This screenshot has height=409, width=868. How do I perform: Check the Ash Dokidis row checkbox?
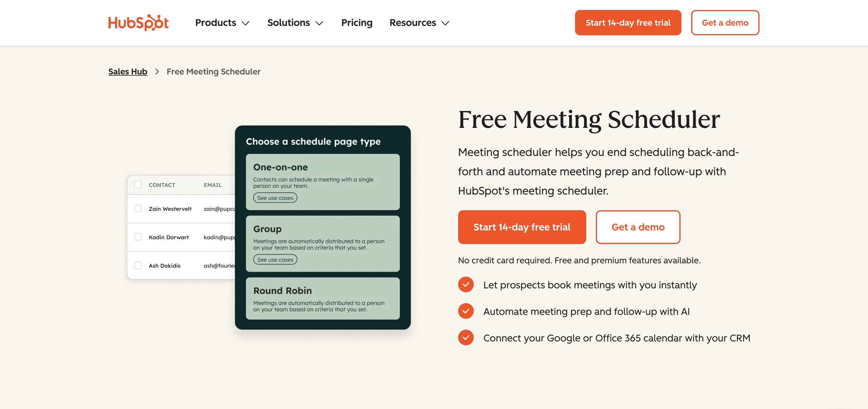138,265
